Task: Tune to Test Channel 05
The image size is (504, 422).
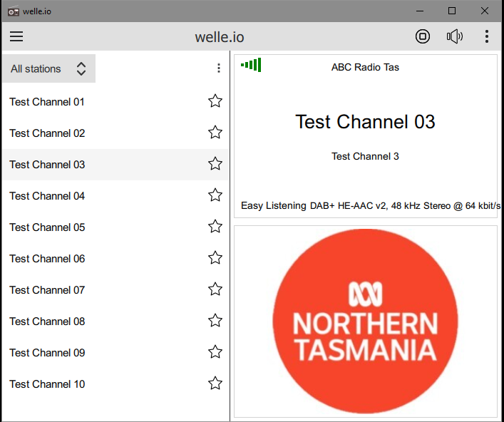Action: [115, 227]
